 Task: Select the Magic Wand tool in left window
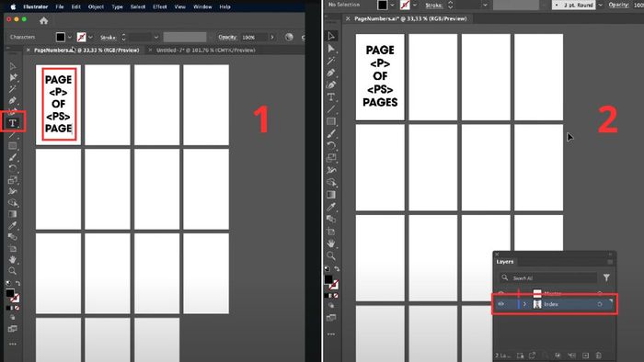point(13,89)
